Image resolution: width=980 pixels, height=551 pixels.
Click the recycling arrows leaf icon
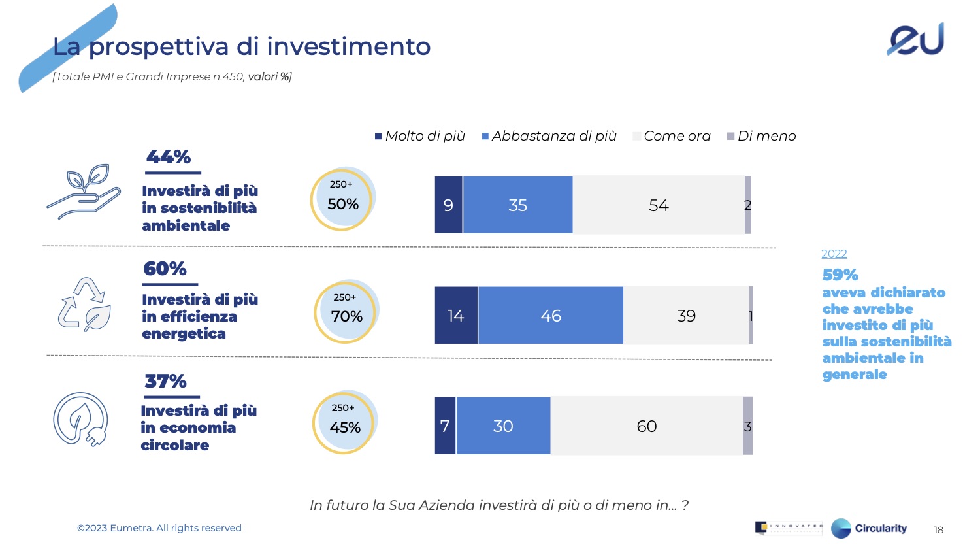click(x=84, y=304)
